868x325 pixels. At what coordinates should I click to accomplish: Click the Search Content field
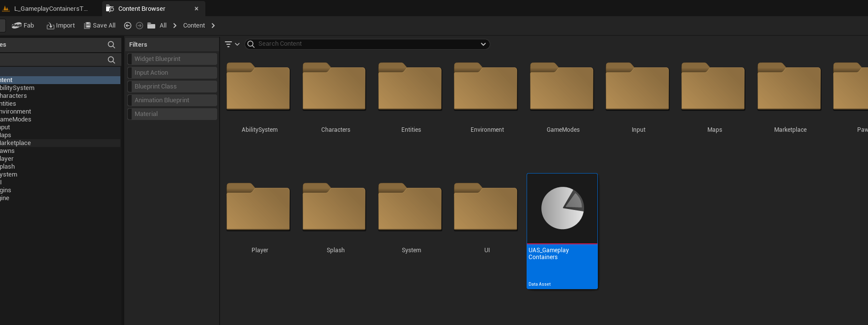click(367, 44)
